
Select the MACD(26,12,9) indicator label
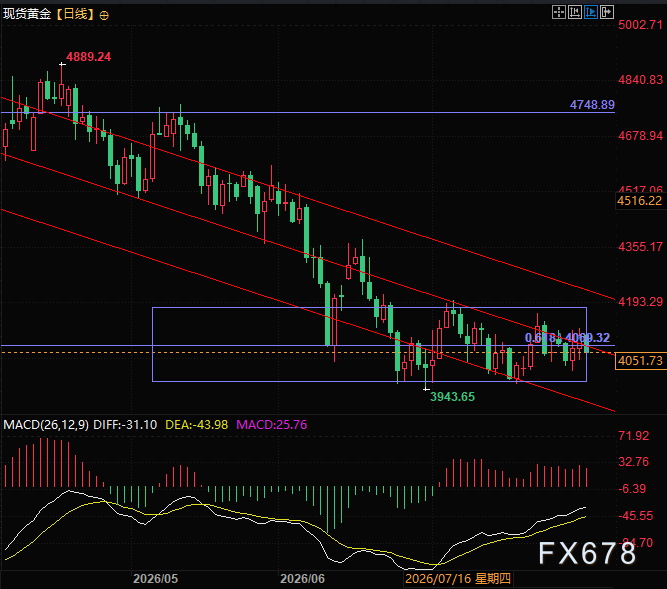pos(46,424)
